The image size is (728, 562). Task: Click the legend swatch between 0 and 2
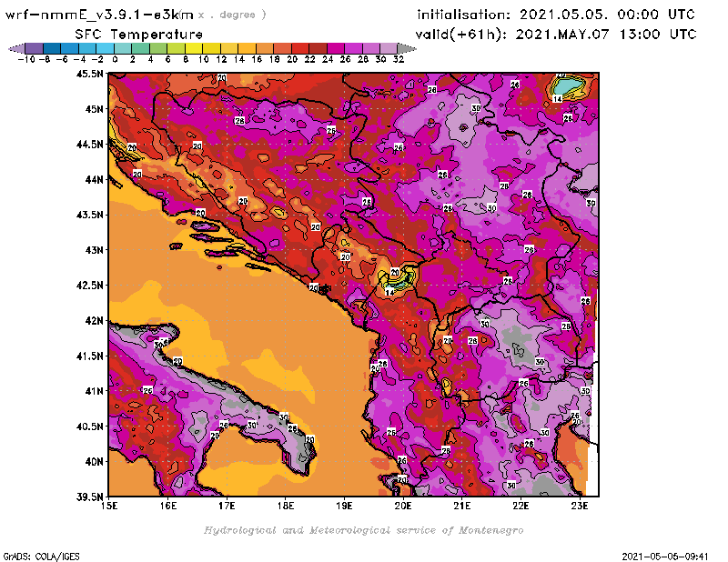[x=123, y=49]
